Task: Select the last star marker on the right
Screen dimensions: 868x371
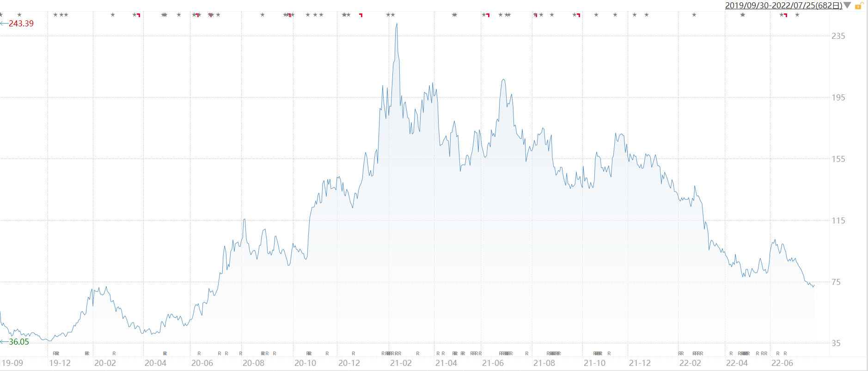Action: tap(797, 15)
